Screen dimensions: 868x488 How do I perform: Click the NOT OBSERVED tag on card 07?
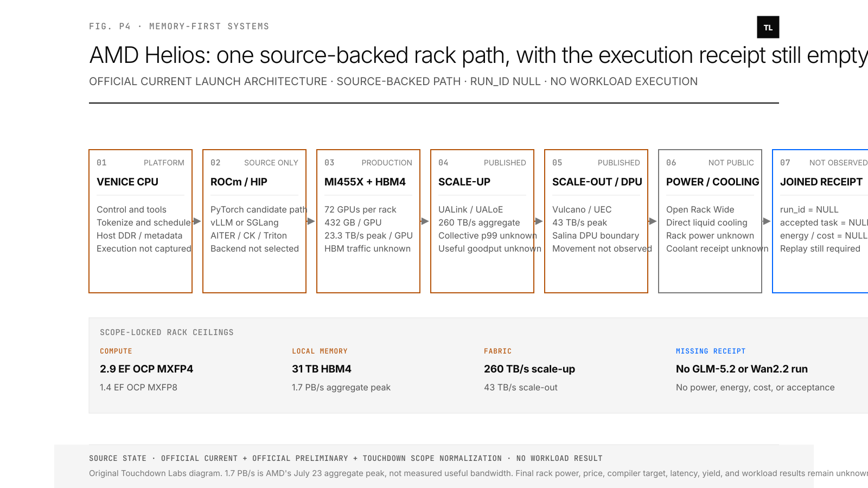click(838, 163)
